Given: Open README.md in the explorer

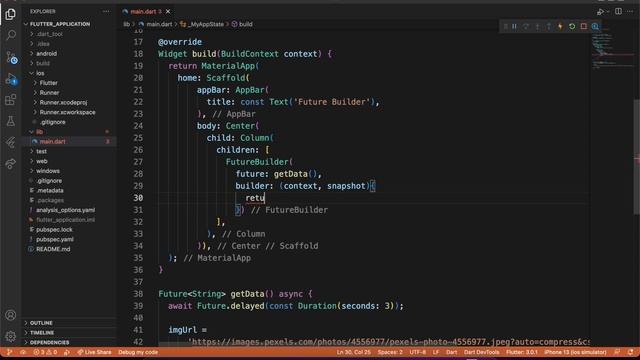Looking at the screenshot, I should coord(69,249).
